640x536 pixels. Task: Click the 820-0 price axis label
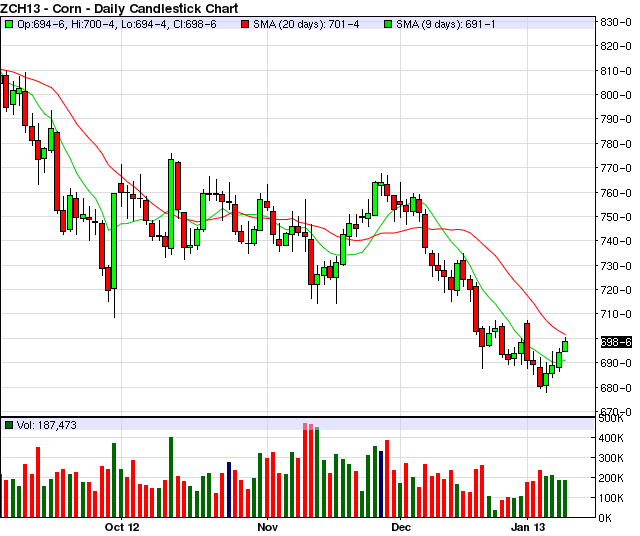point(616,46)
